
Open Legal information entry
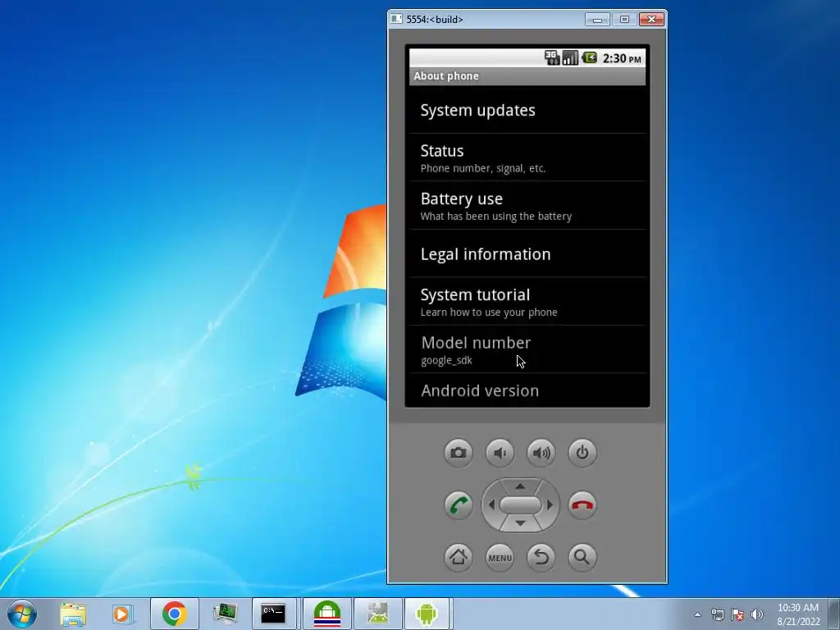(x=527, y=253)
